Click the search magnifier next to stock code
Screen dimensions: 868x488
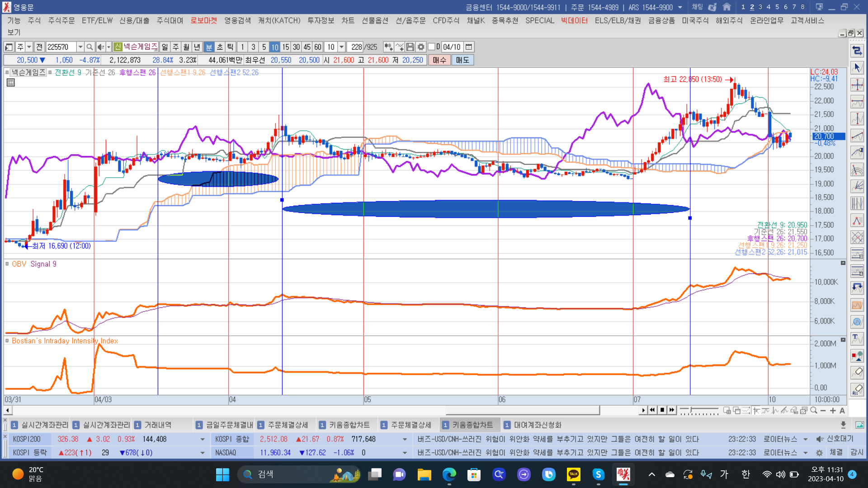tap(90, 47)
